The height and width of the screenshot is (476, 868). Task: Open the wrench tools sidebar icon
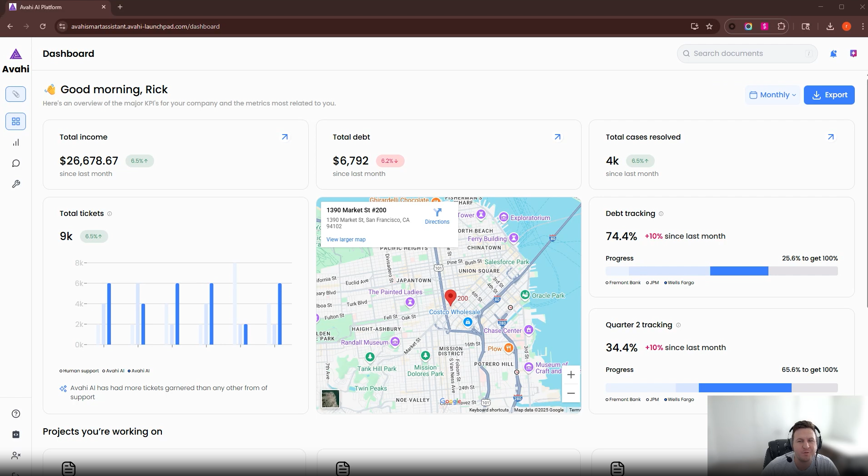pos(16,184)
